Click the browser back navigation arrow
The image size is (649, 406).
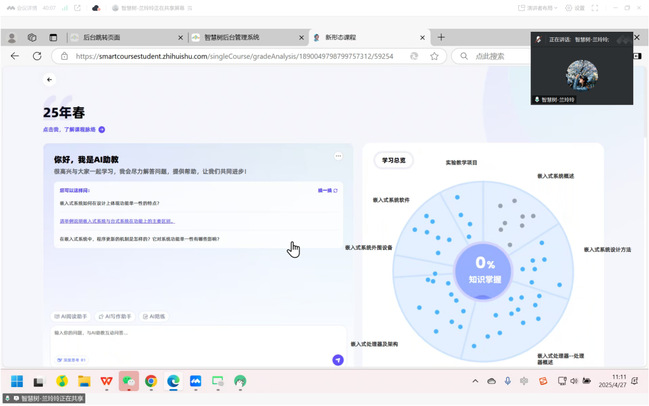pyautogui.click(x=13, y=56)
